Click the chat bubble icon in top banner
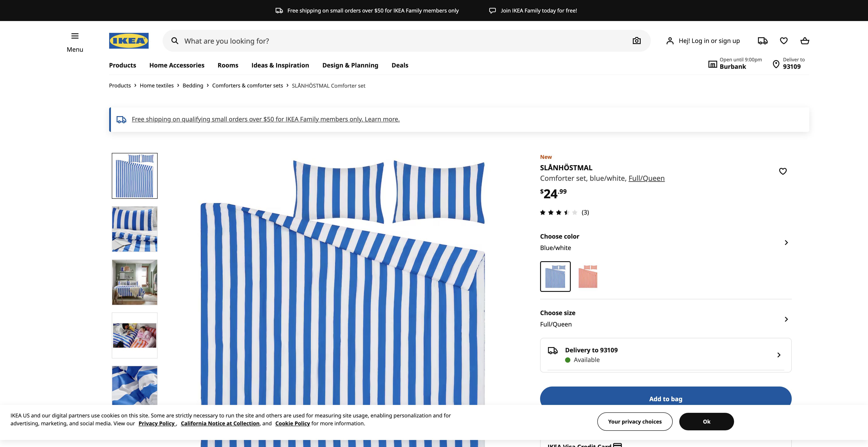 [492, 11]
